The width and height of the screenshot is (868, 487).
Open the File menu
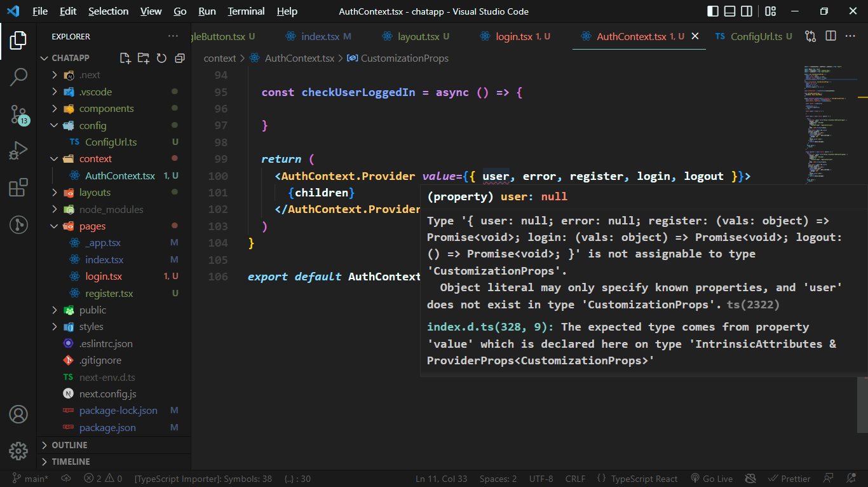[x=39, y=11]
